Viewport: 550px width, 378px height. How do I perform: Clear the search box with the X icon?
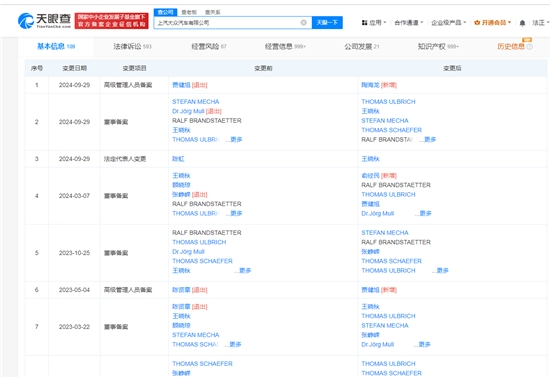click(x=303, y=23)
